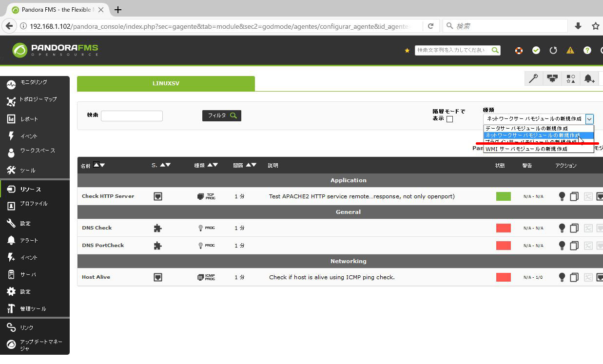Click the lightbulb icon for DNS Check
The height and width of the screenshot is (364, 603).
pos(562,228)
